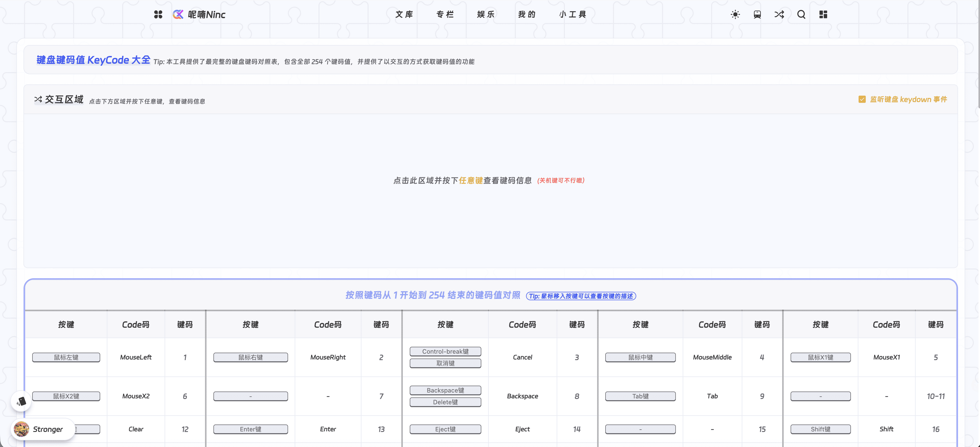
Task: Click the MouseLeft code cell
Action: [x=136, y=357]
